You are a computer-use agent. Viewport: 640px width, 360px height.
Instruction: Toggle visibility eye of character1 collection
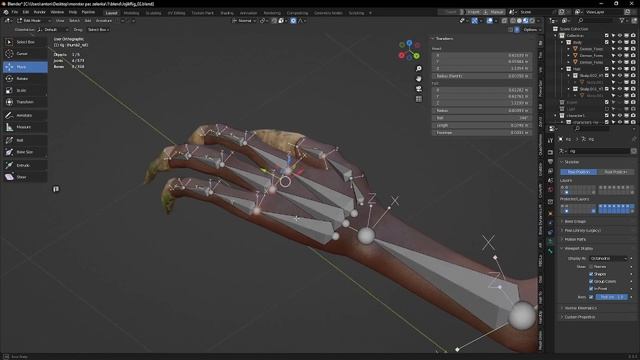click(x=620, y=116)
